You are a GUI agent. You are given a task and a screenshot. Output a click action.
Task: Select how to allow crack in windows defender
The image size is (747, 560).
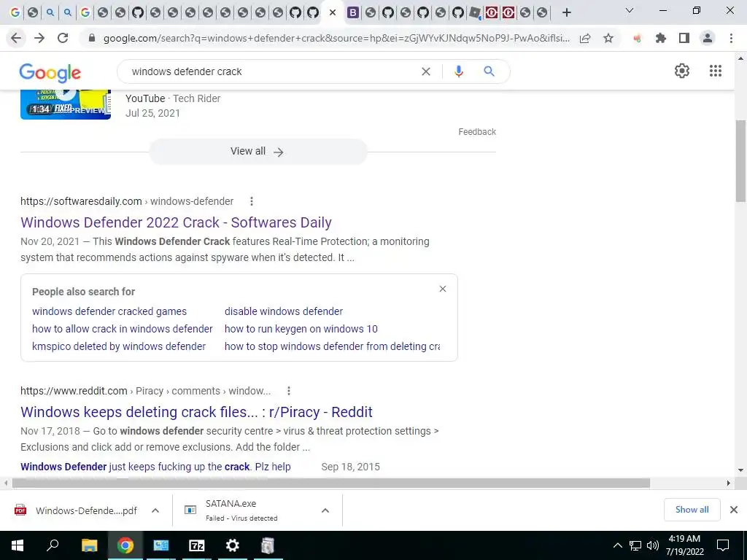coord(122,329)
